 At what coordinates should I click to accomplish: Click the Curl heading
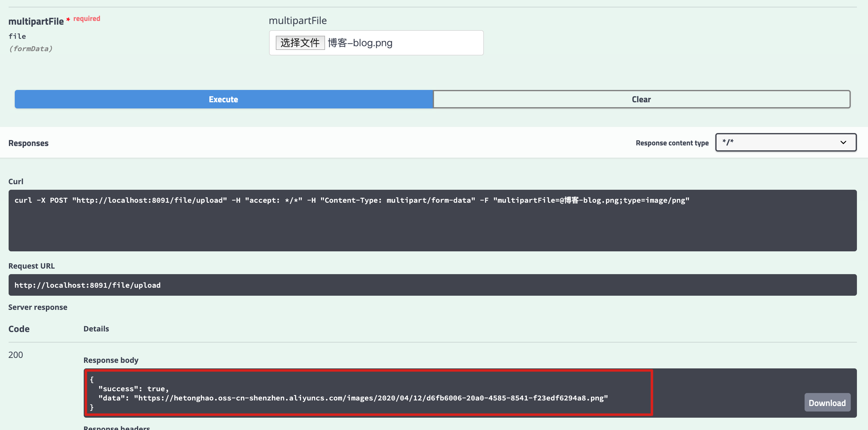[16, 181]
